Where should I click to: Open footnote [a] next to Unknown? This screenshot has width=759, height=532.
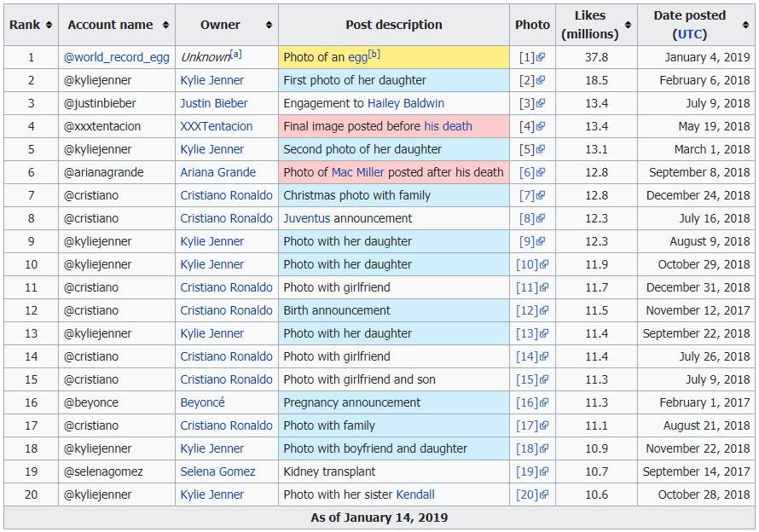[x=235, y=53]
